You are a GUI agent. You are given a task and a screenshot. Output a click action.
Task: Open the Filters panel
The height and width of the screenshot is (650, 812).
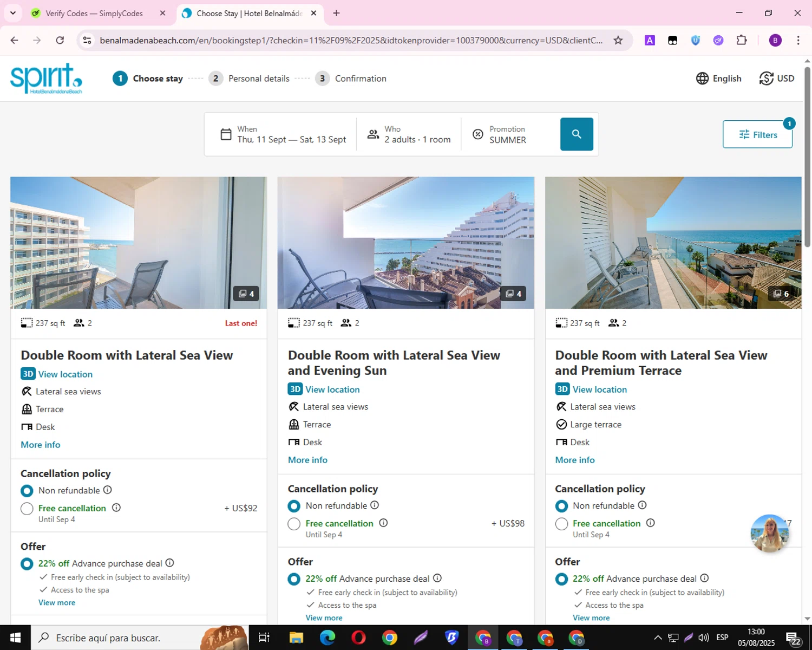coord(757,134)
